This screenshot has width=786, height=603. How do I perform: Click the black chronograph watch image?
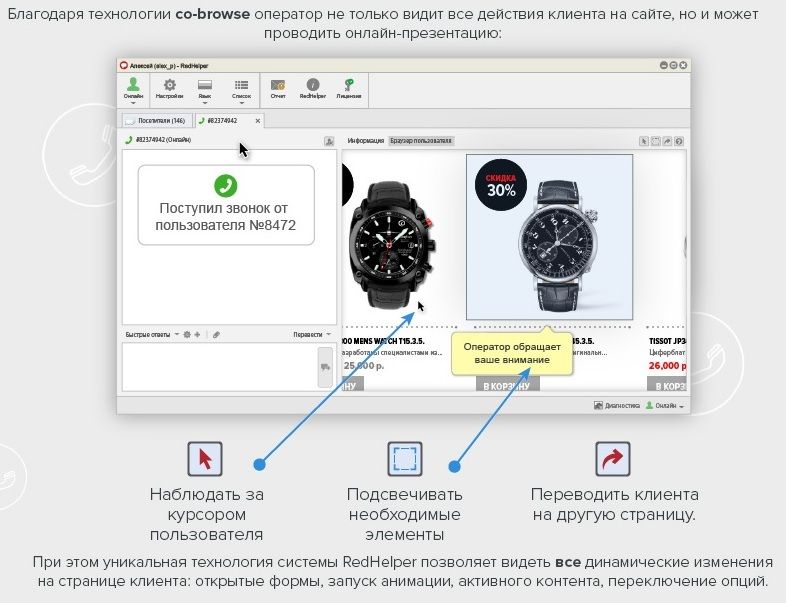(392, 243)
